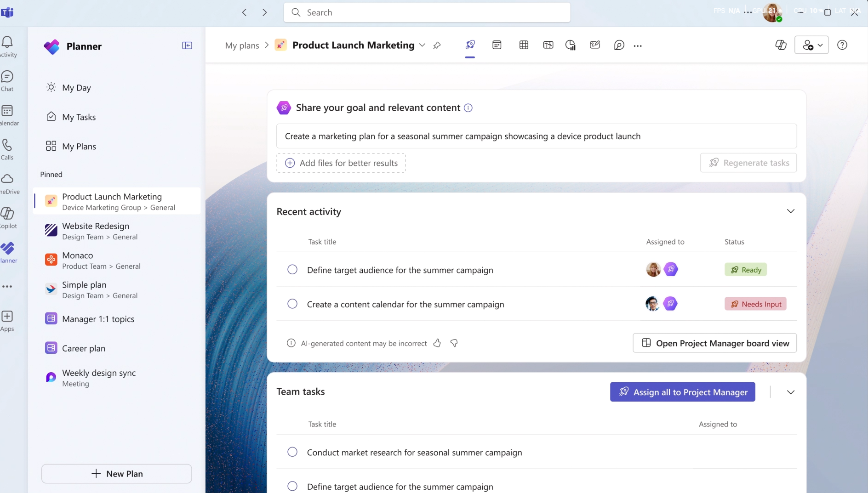The image size is (868, 493).
Task: Click the goal text input field
Action: 537,136
